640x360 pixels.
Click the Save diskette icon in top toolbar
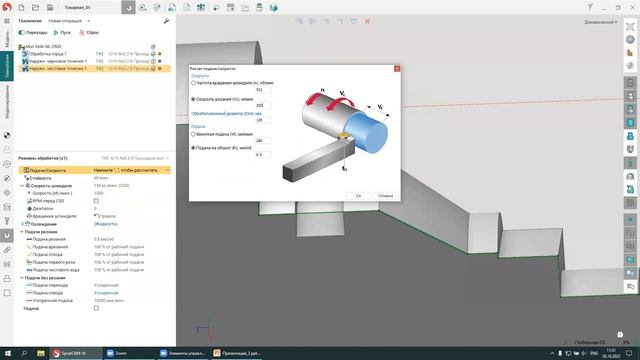[50, 7]
